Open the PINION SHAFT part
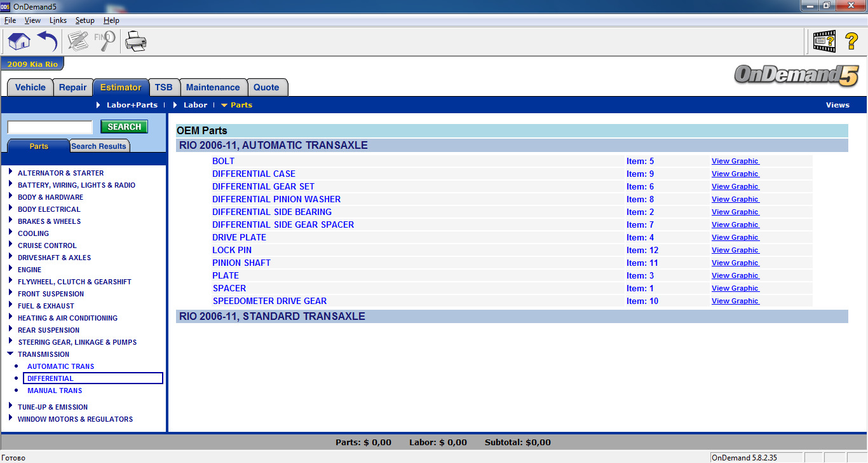 click(x=241, y=263)
